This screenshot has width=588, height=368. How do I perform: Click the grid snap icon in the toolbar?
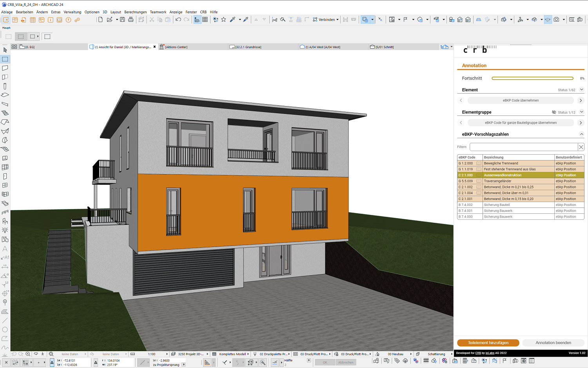click(x=205, y=20)
